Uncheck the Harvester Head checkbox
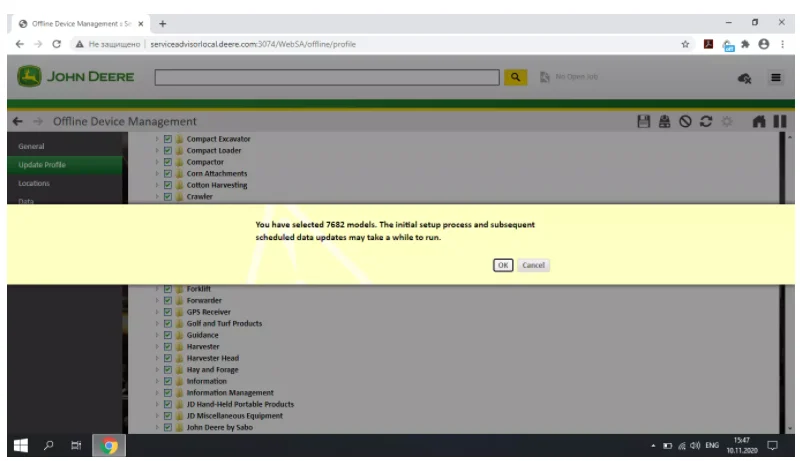 (x=167, y=358)
